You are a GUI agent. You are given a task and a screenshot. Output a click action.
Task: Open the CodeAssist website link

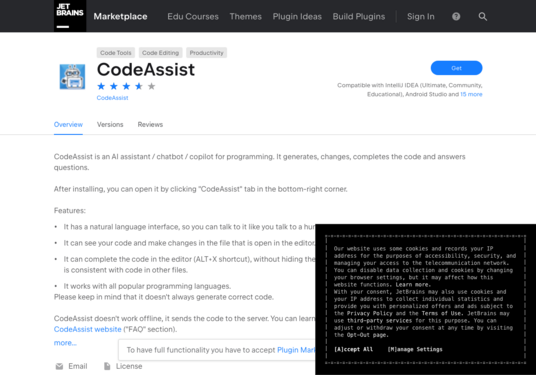(88, 329)
